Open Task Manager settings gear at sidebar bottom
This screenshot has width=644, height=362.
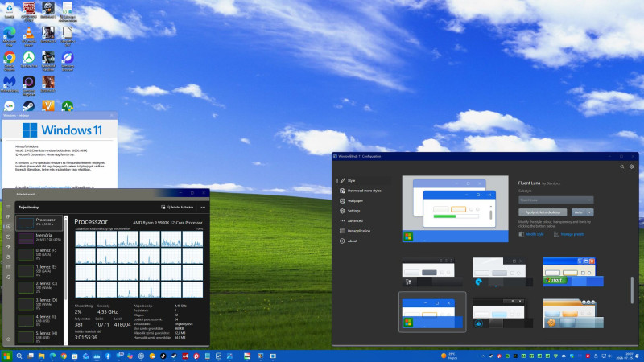pos(8,339)
